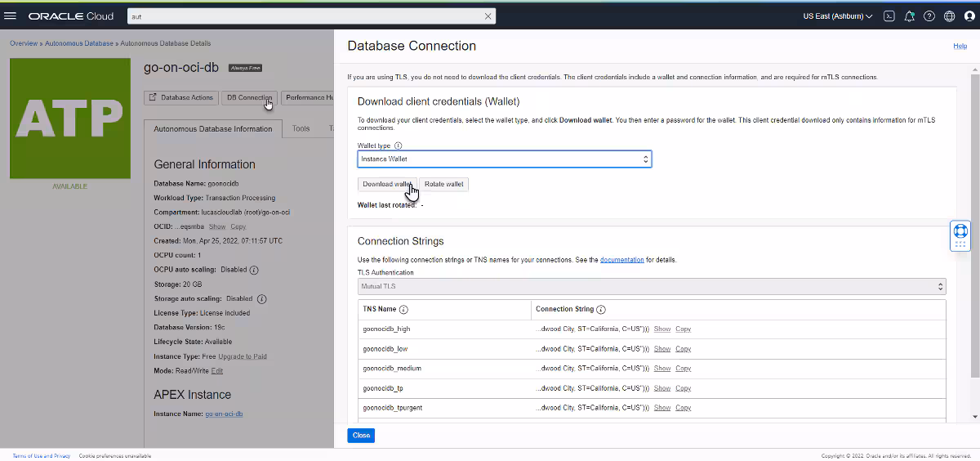Click the Rotate wallet button
Viewport: 980px width, 461px height.
443,184
